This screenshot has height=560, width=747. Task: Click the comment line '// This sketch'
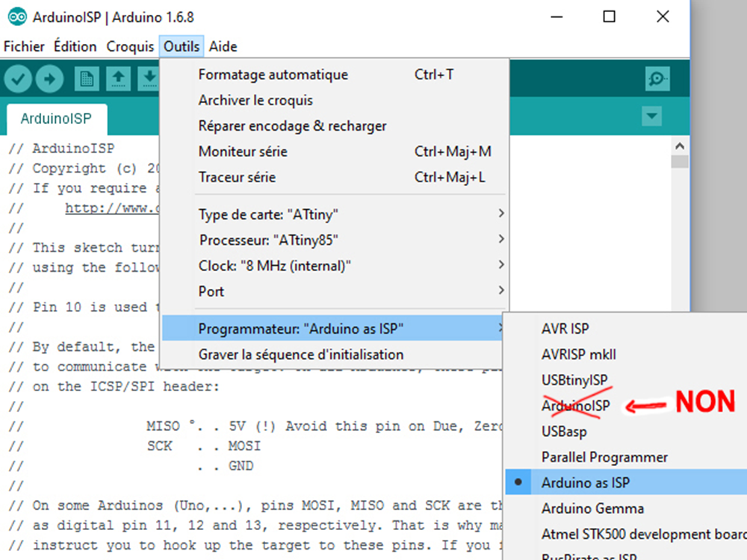point(84,248)
